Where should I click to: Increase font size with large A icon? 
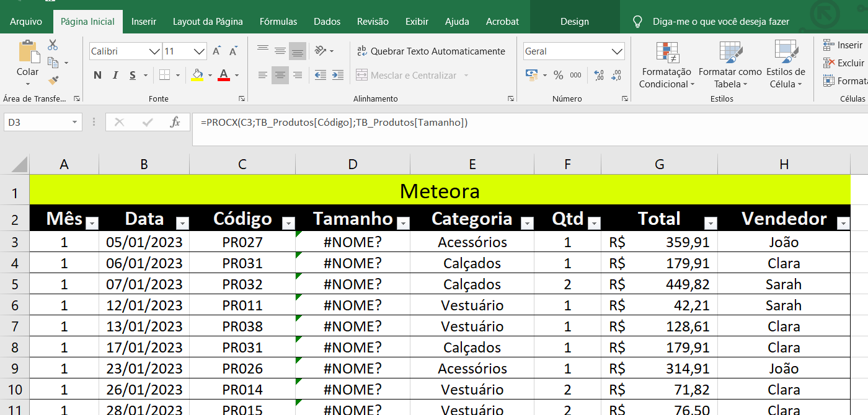[216, 51]
